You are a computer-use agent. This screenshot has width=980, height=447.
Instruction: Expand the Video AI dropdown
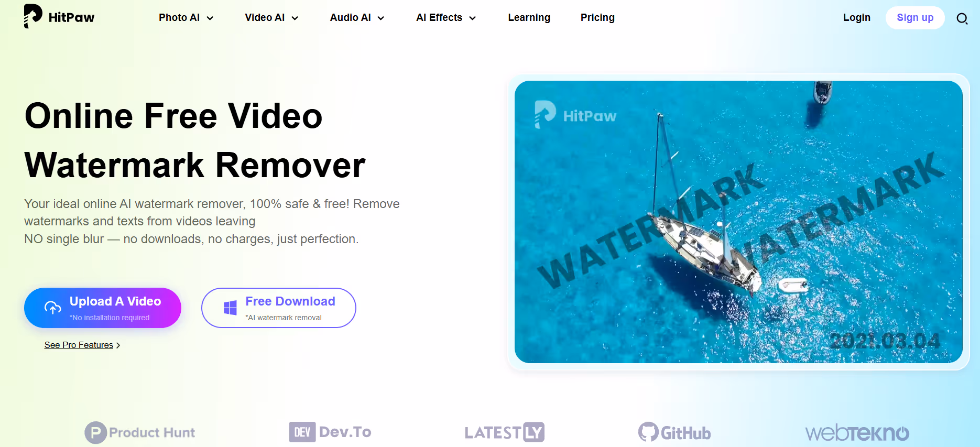[x=271, y=18]
